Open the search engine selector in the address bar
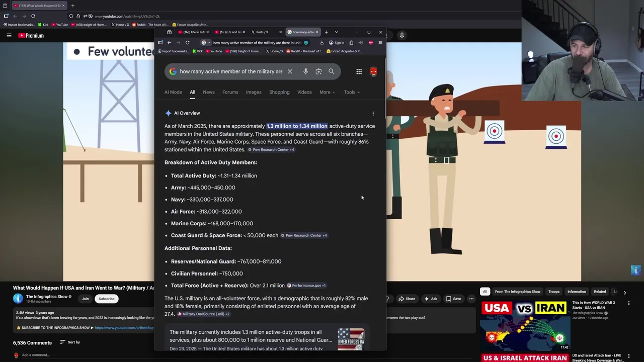This screenshot has height=362, width=644. point(205,43)
